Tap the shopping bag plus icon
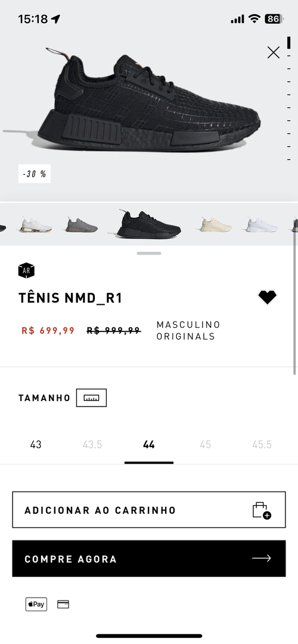The width and height of the screenshot is (298, 644). point(262,510)
